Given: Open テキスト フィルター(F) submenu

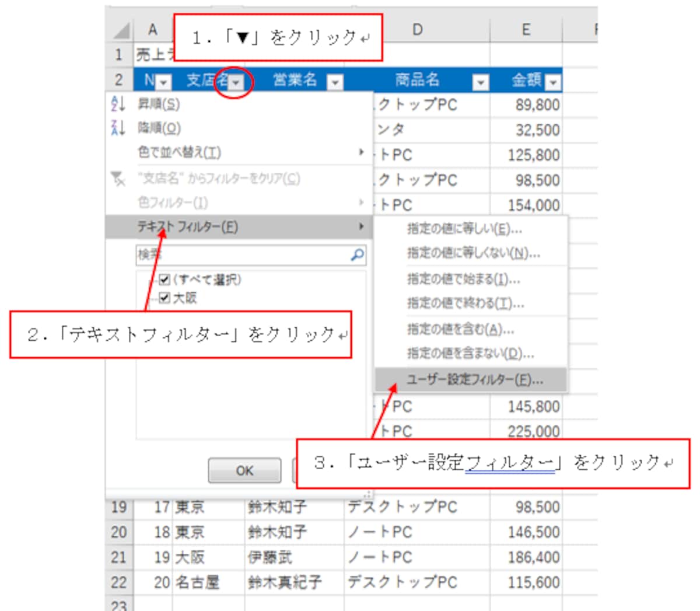Looking at the screenshot, I should (239, 226).
